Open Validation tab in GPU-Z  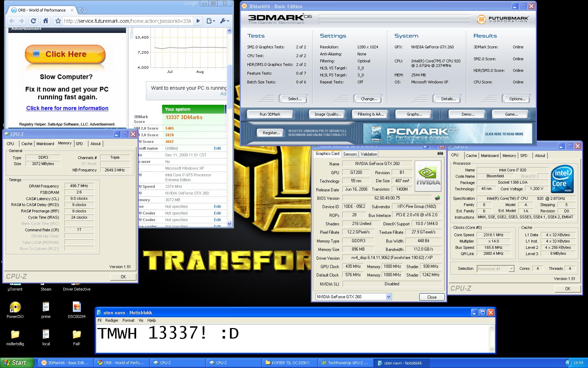click(369, 154)
